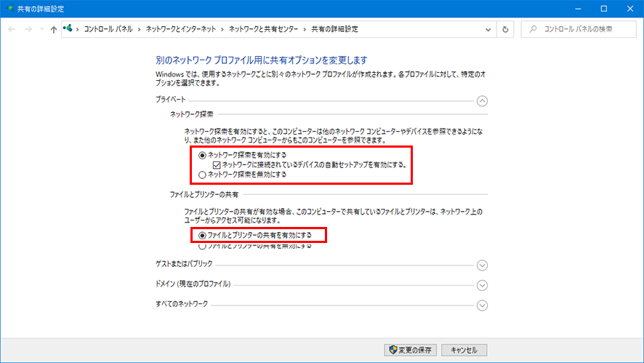Click 変更の保存 button
This screenshot has height=363, width=644.
tap(410, 350)
